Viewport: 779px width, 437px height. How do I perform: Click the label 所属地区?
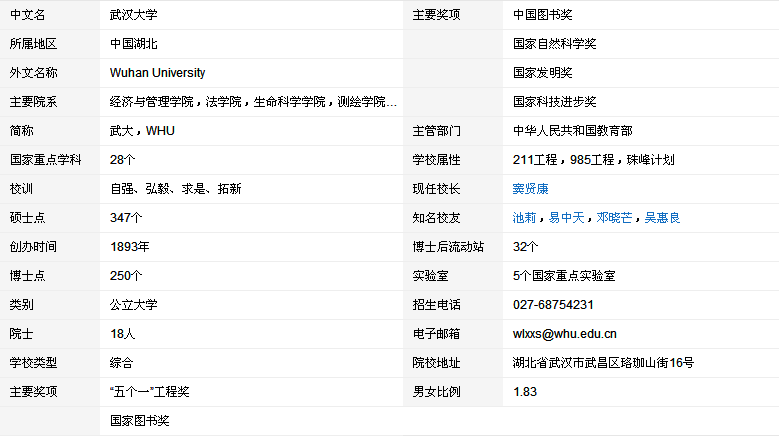(33, 44)
